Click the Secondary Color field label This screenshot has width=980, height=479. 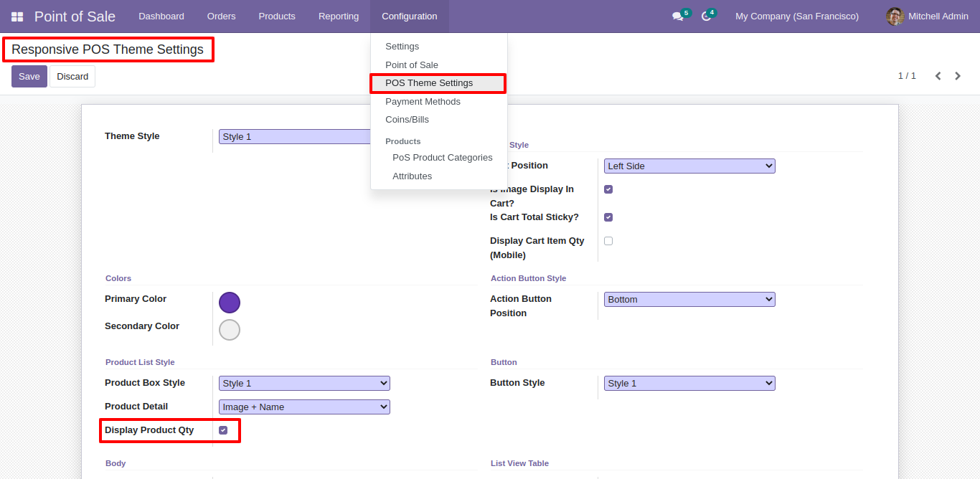(142, 326)
